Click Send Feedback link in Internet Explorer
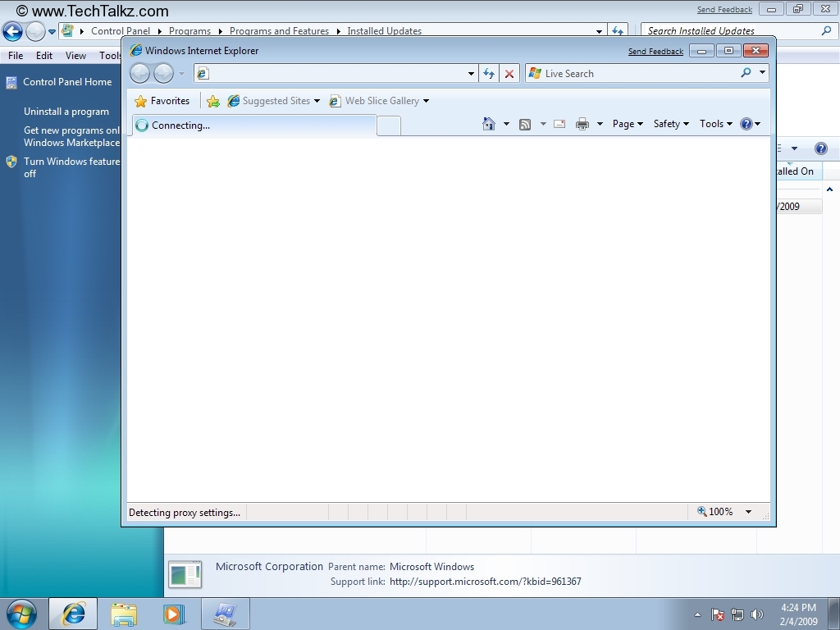 click(x=655, y=52)
